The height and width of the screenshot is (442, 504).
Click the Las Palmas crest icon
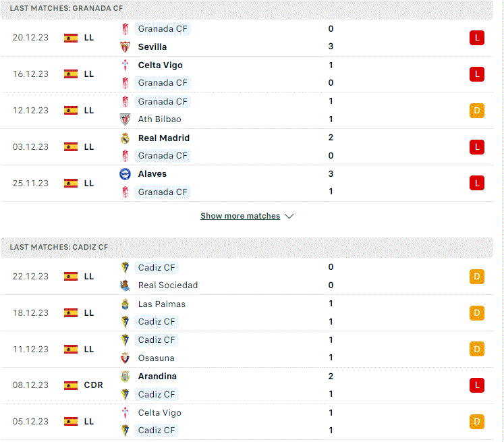point(125,304)
